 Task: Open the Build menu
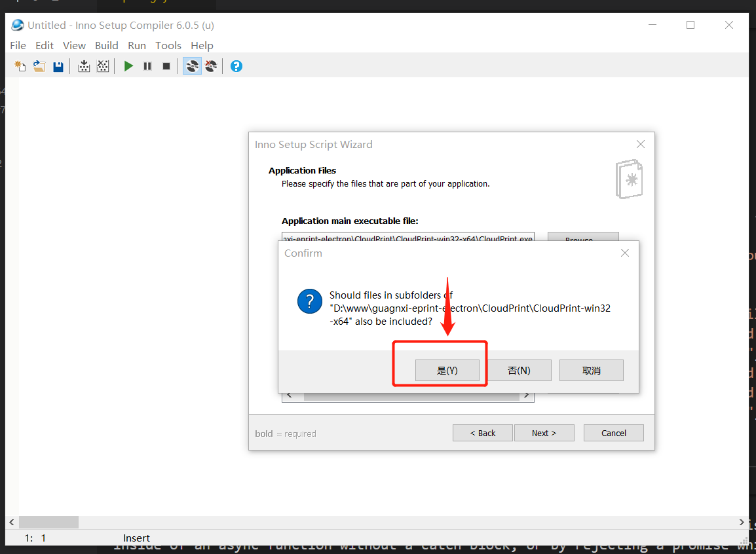[107, 45]
